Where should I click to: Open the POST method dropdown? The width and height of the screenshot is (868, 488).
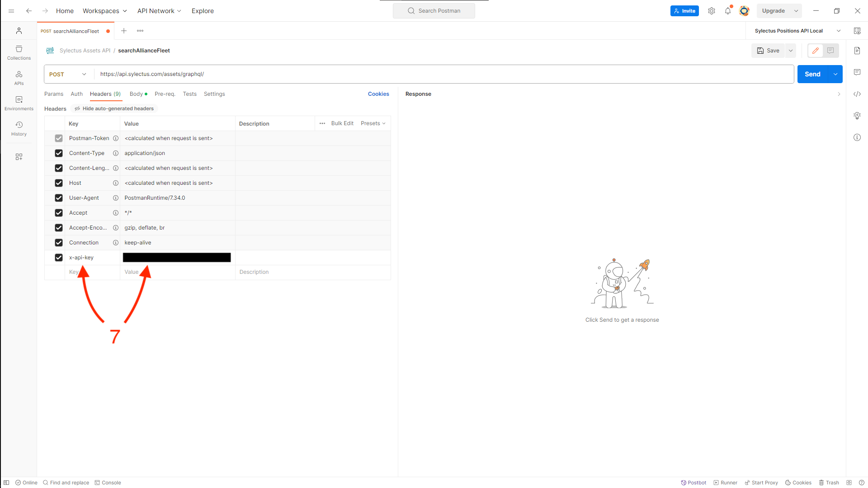click(x=67, y=74)
